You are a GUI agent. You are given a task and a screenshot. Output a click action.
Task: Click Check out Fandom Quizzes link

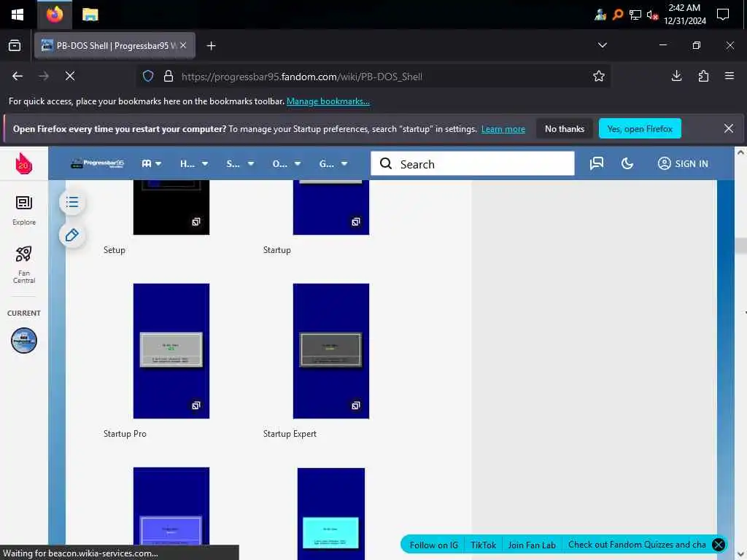click(x=636, y=544)
